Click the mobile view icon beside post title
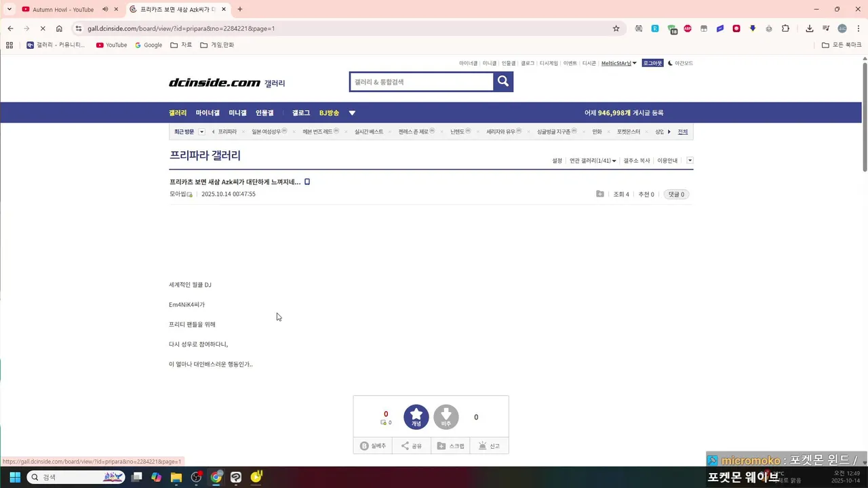The width and height of the screenshot is (868, 488). [307, 182]
